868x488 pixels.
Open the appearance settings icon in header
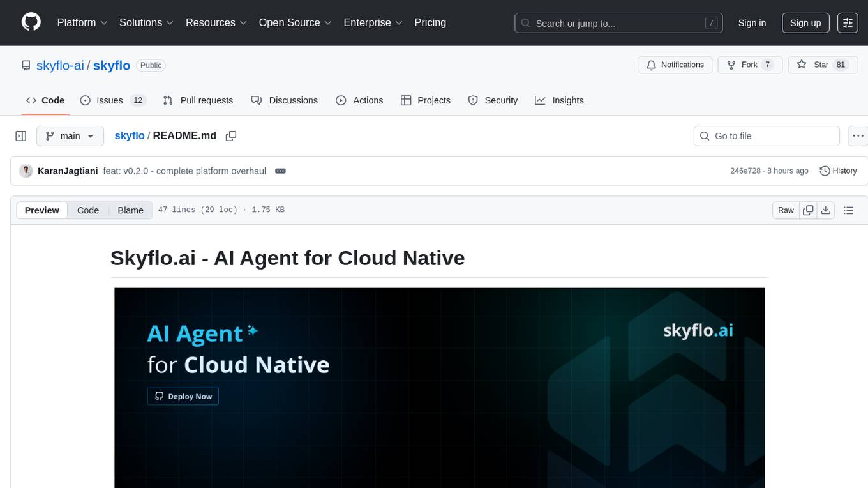[x=848, y=23]
